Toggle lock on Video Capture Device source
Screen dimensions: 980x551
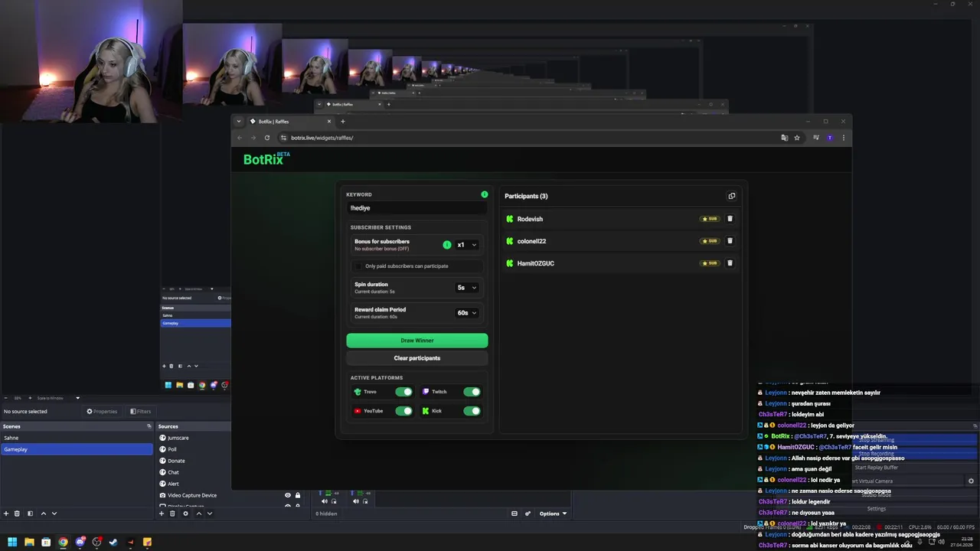click(x=298, y=495)
